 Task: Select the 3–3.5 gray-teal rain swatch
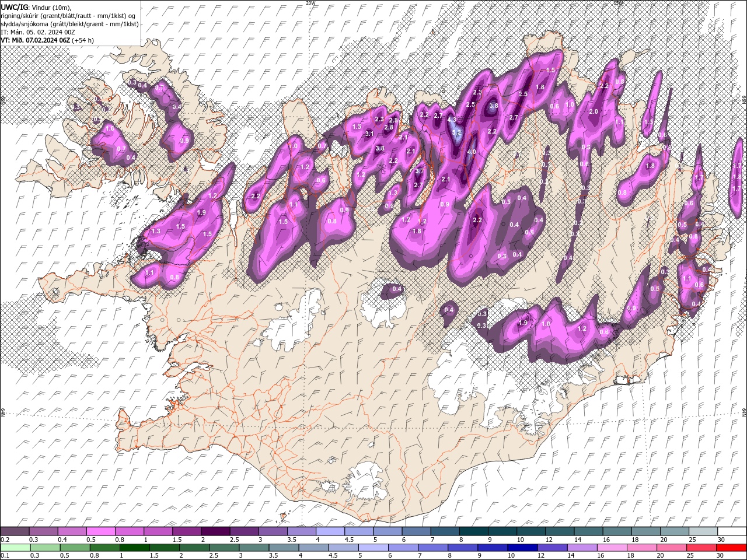[x=254, y=548]
